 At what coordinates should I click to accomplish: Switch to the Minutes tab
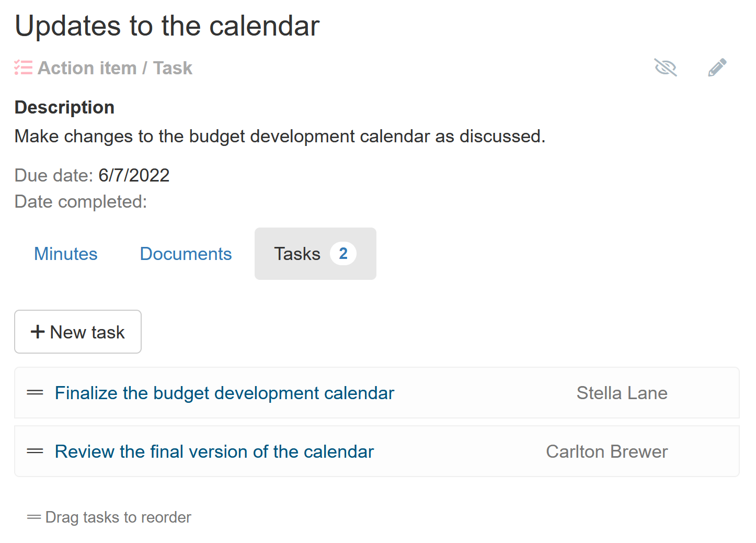66,254
